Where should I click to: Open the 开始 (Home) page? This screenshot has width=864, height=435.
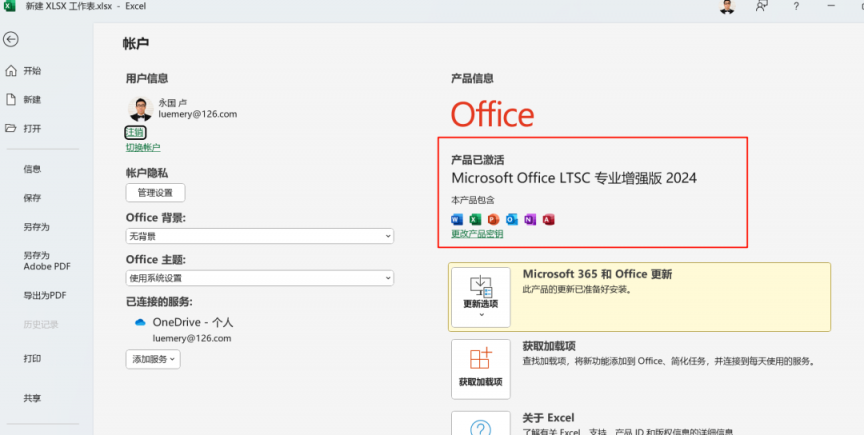pos(32,71)
